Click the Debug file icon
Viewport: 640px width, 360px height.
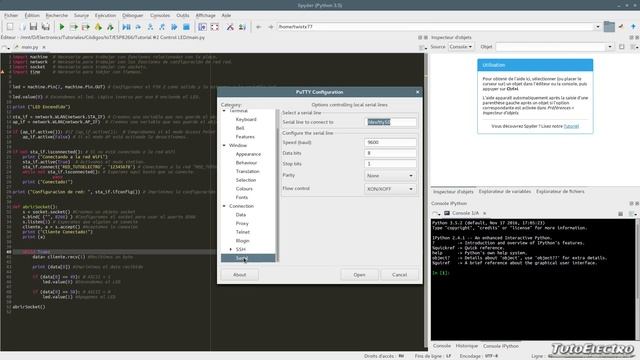(127, 27)
